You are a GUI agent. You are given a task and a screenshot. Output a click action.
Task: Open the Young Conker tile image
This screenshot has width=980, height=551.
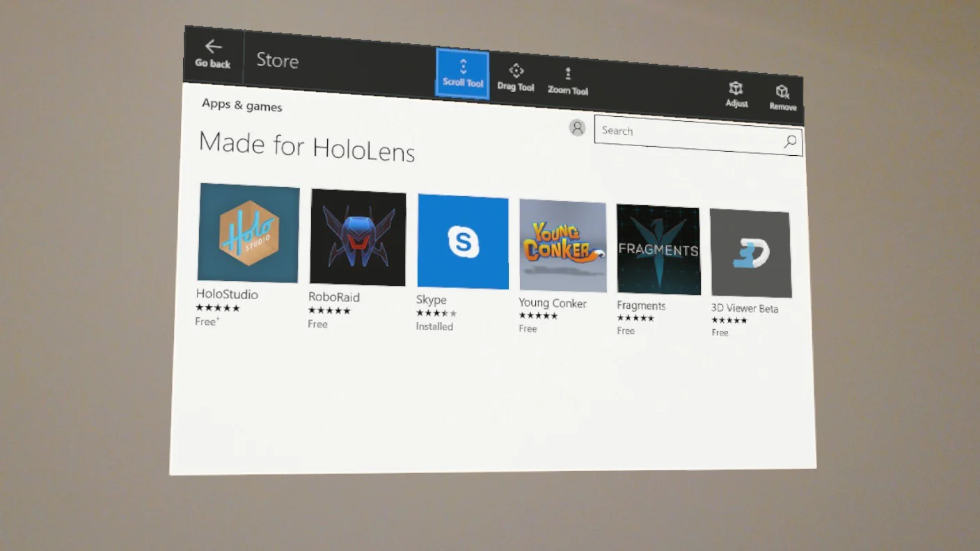[x=563, y=246]
